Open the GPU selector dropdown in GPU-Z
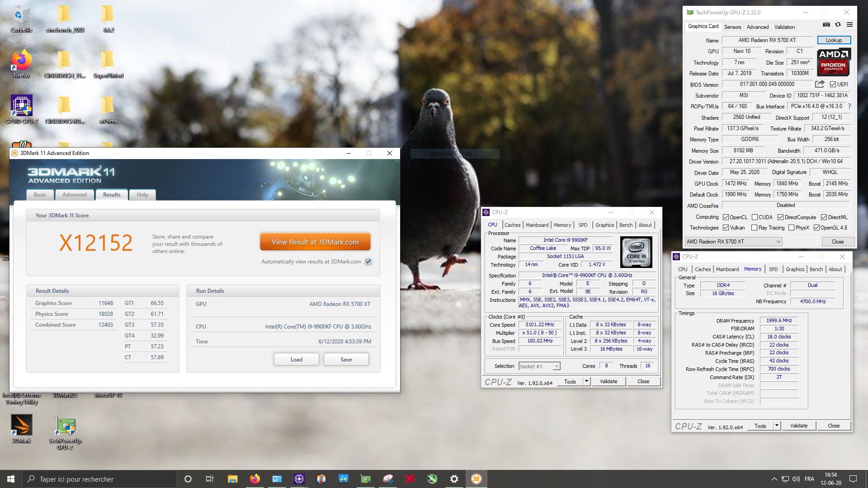The width and height of the screenshot is (868, 488). pos(733,242)
